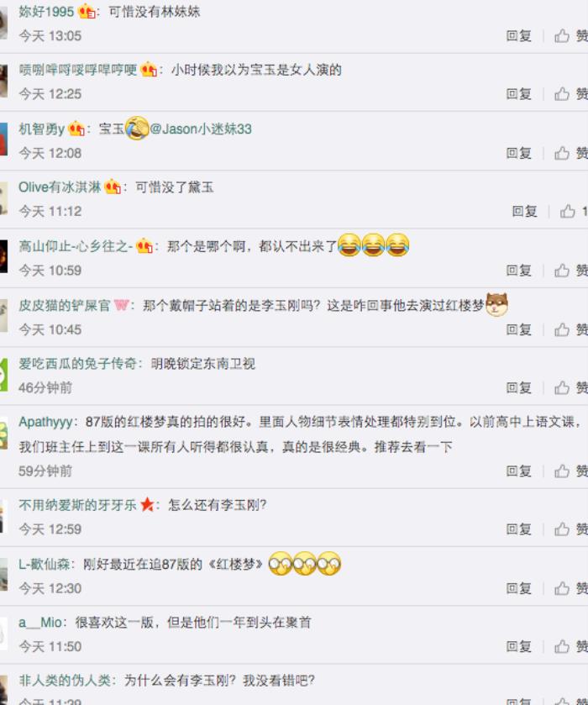
Task: Open the profile of 非人类的伪人类
Action: pyautogui.click(x=65, y=681)
